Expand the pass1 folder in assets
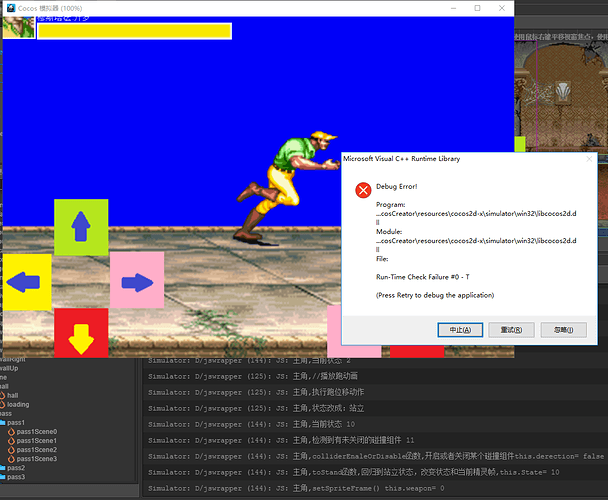This screenshot has height=500, width=608. pyautogui.click(x=16, y=422)
